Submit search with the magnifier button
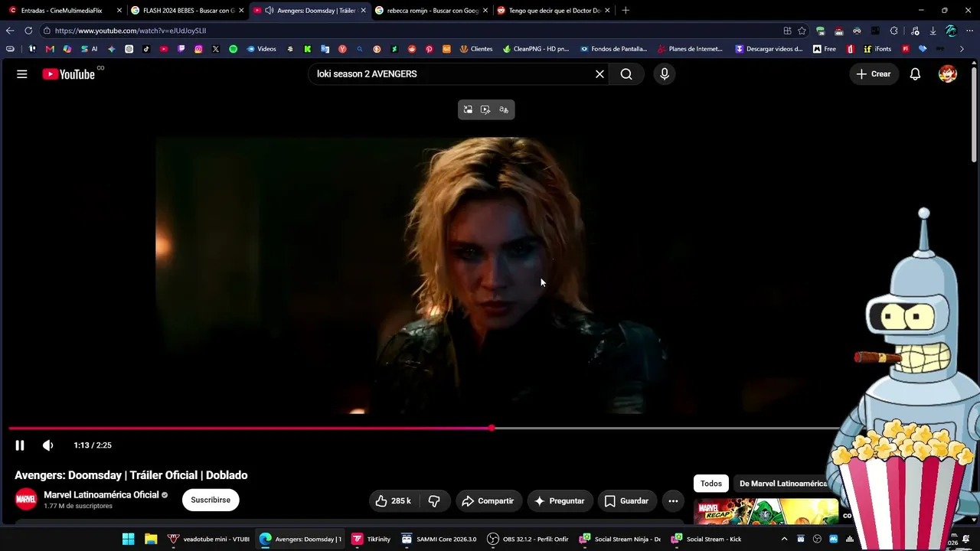Viewport: 980px width, 551px height. pyautogui.click(x=626, y=74)
